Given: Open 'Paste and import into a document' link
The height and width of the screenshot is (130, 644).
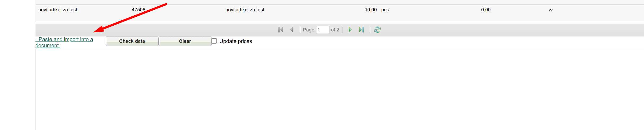Looking at the screenshot, I should pos(64,43).
